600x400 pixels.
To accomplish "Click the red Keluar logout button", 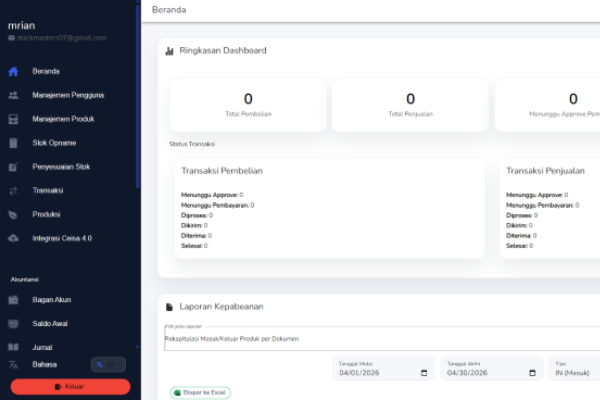I will pos(70,386).
